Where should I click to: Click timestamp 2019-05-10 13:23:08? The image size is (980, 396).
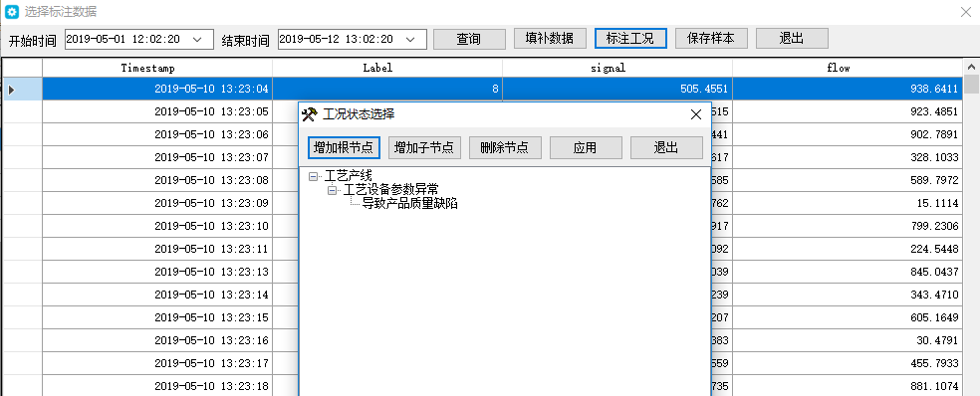pos(211,180)
